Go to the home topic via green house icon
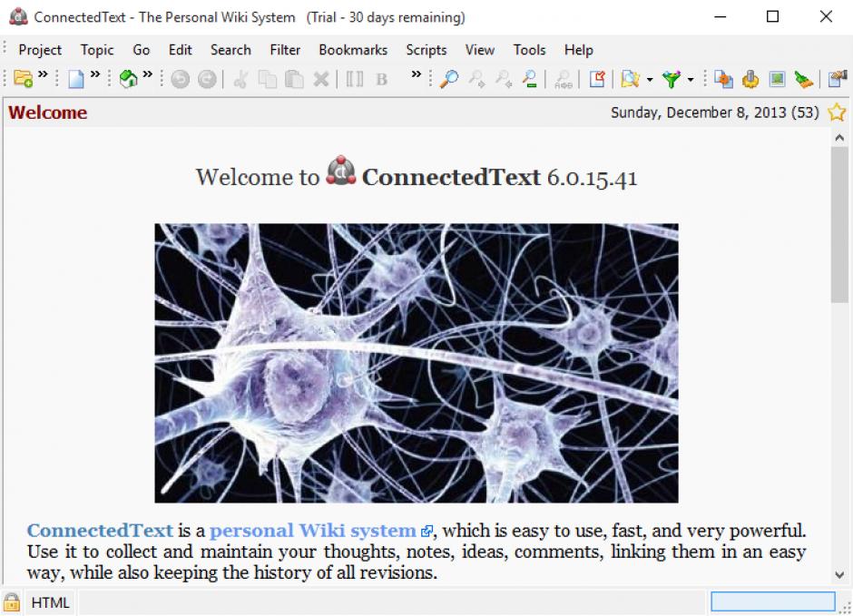Screen dimensions: 853x616 pos(128,79)
